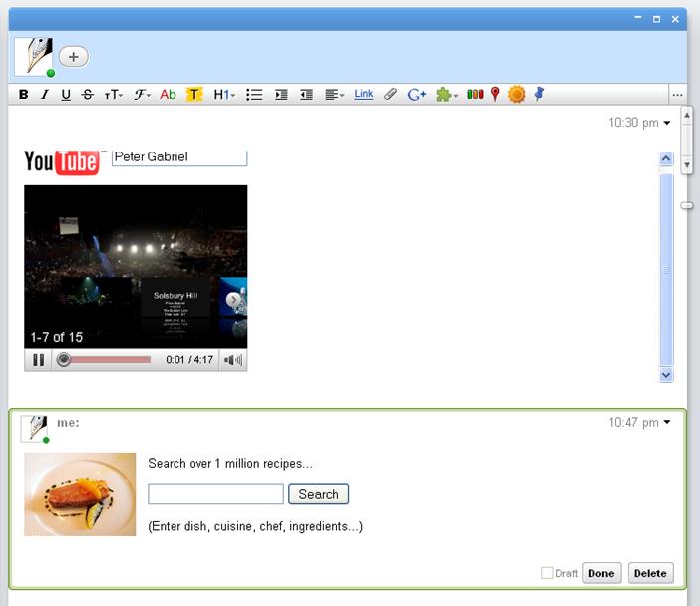Click the blue pushpin icon
The image size is (700, 606).
(x=539, y=94)
